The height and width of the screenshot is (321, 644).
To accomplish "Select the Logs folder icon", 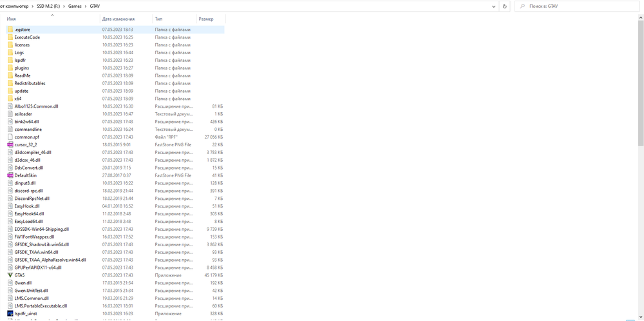I will (x=10, y=53).
